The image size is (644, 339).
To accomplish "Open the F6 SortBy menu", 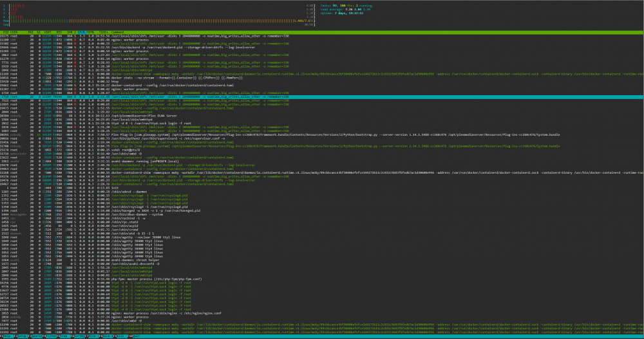I will (x=79, y=336).
